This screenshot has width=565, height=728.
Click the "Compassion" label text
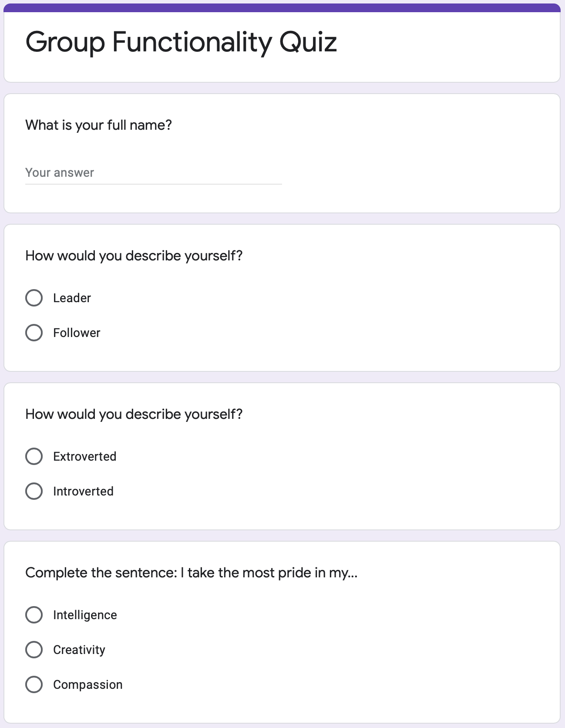tap(87, 685)
